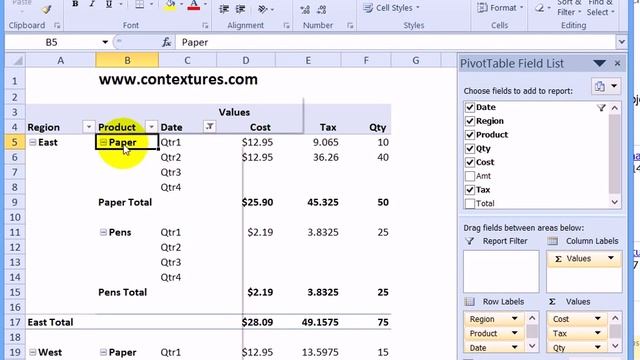Open the Product item in Row Labels area

pos(494,333)
